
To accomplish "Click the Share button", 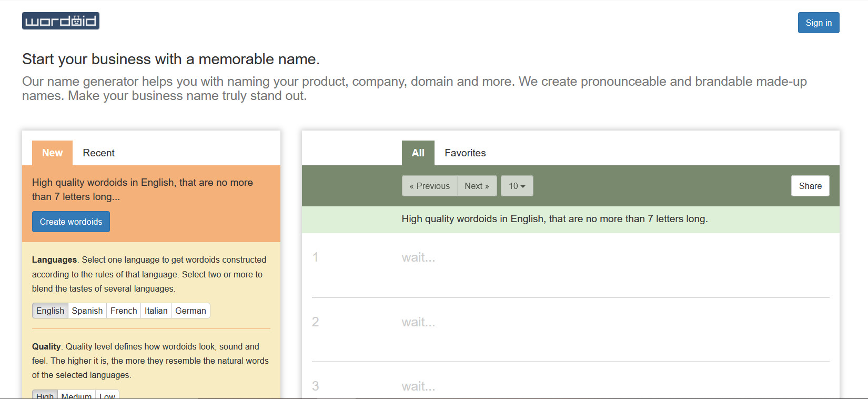I will pyautogui.click(x=810, y=186).
